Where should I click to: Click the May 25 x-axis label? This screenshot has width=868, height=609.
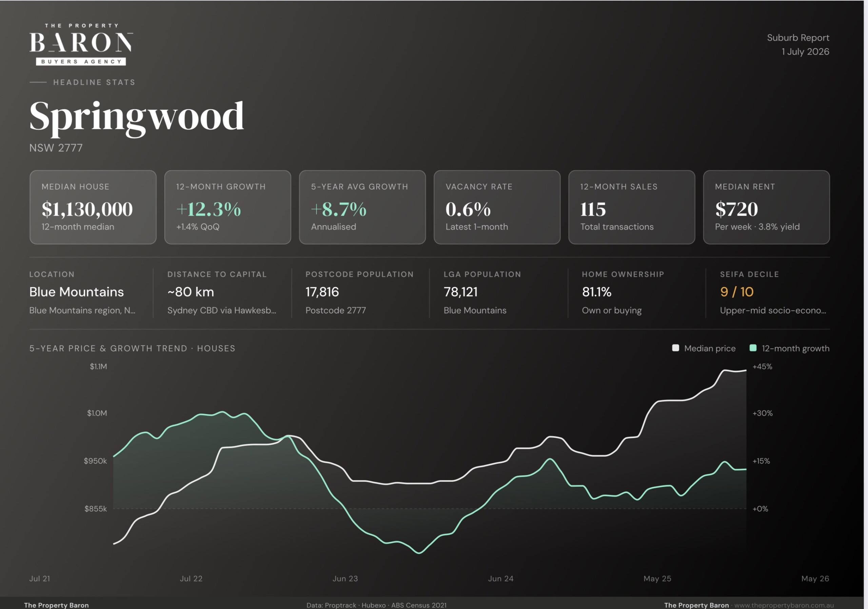click(657, 578)
